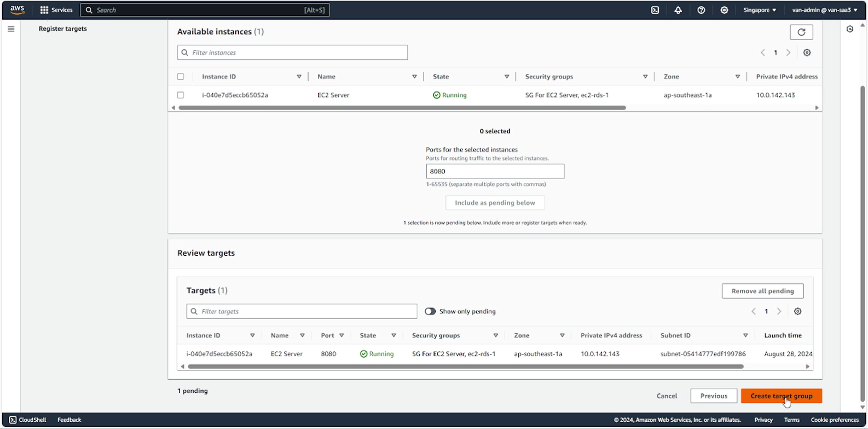Open Available instances table preferences gear
The height and width of the screenshot is (429, 868).
pyautogui.click(x=807, y=53)
